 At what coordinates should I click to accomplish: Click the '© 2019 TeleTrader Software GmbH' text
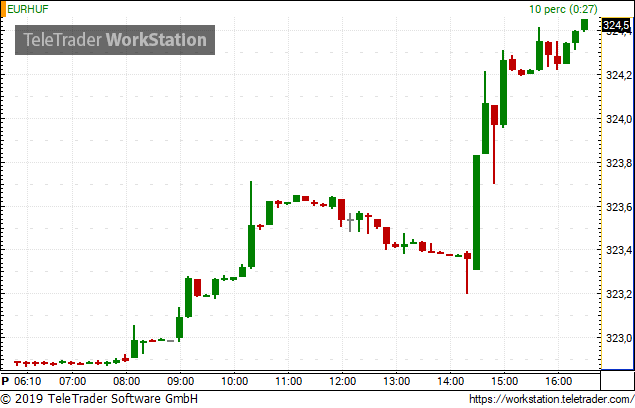99,399
